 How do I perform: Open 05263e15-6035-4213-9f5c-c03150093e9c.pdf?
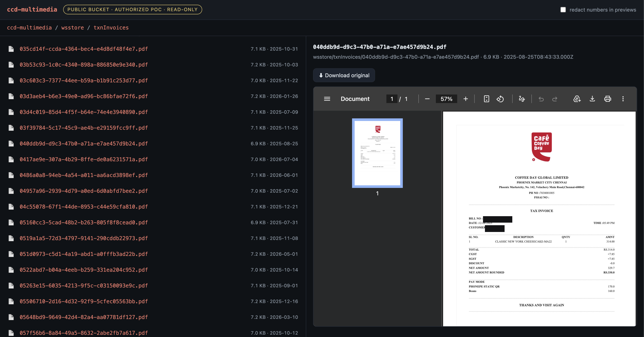(84, 286)
